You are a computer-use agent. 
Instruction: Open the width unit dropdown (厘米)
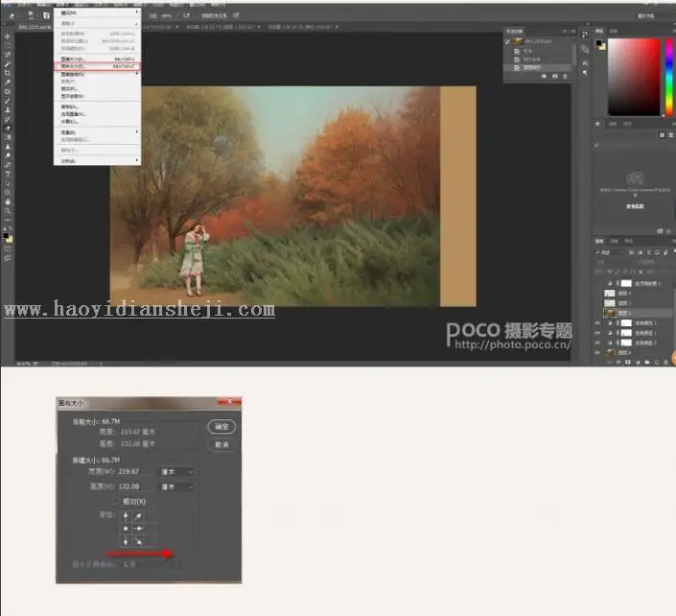coord(176,472)
